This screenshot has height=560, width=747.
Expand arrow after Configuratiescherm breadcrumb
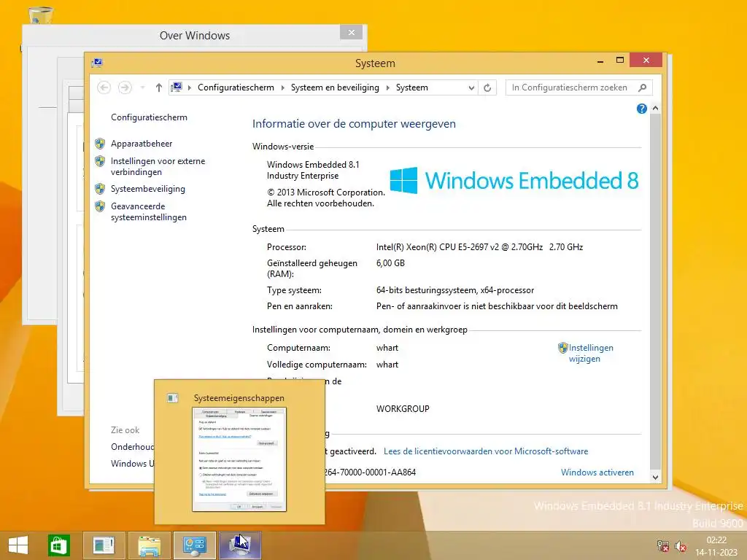coord(282,87)
